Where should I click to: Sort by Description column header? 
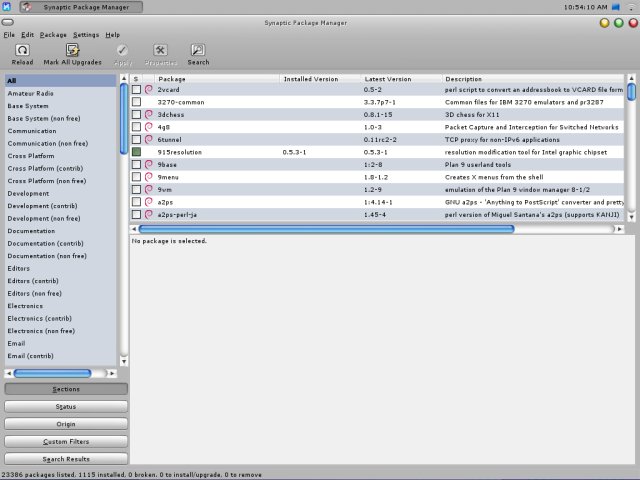[533, 79]
